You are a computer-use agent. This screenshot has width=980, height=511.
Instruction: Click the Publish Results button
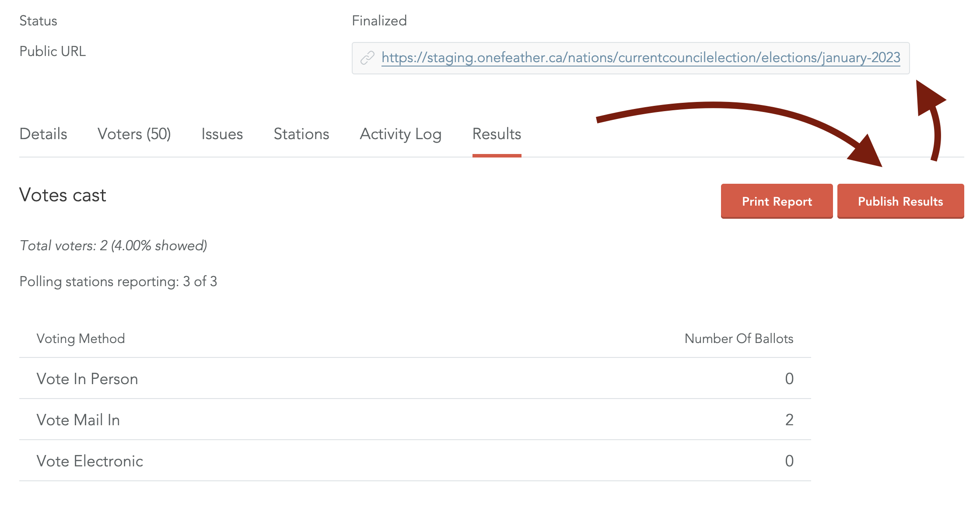[901, 201]
